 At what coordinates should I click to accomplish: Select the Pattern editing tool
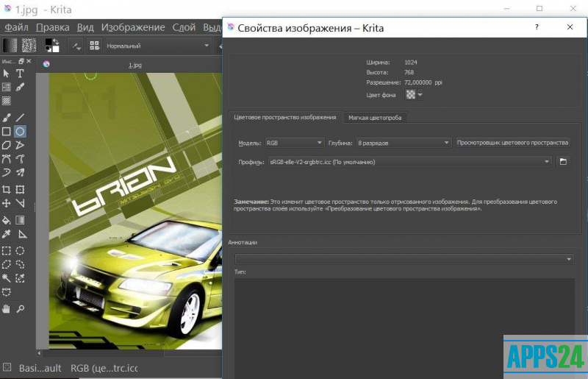6,101
